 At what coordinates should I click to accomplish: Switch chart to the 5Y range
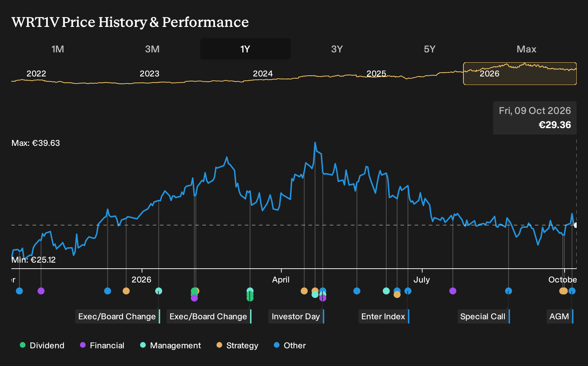(x=430, y=49)
